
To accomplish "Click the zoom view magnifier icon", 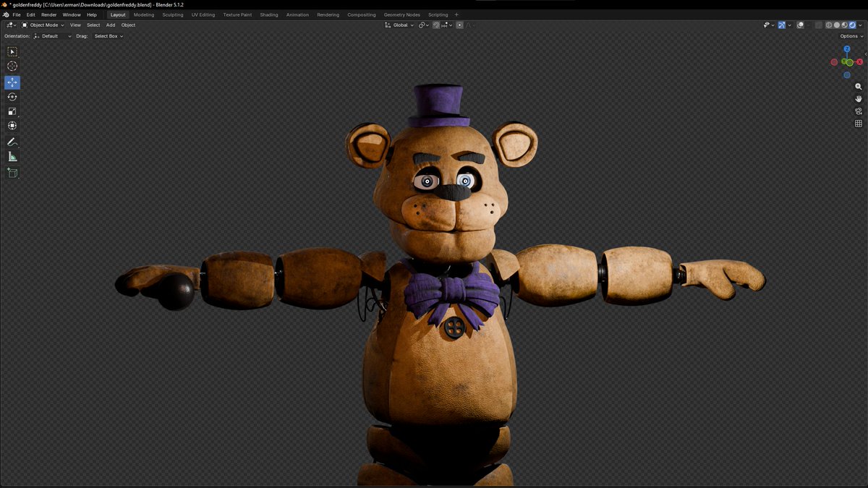I will coord(859,87).
